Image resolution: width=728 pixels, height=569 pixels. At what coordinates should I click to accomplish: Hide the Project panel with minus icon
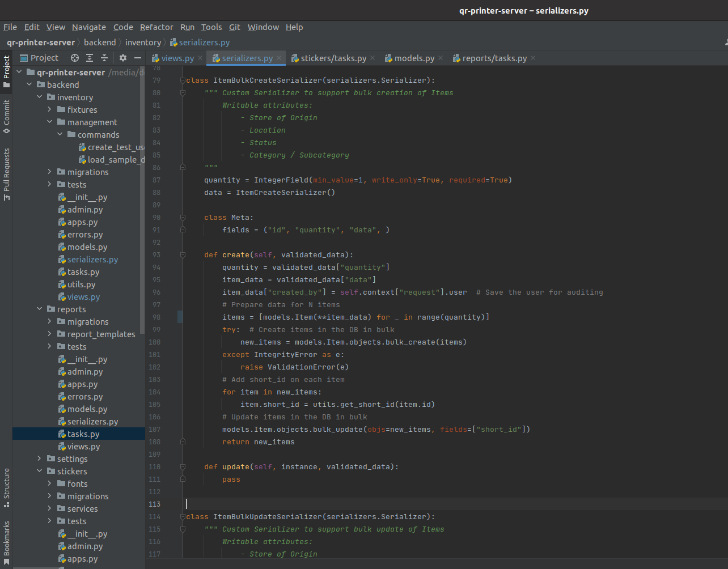pyautogui.click(x=137, y=58)
